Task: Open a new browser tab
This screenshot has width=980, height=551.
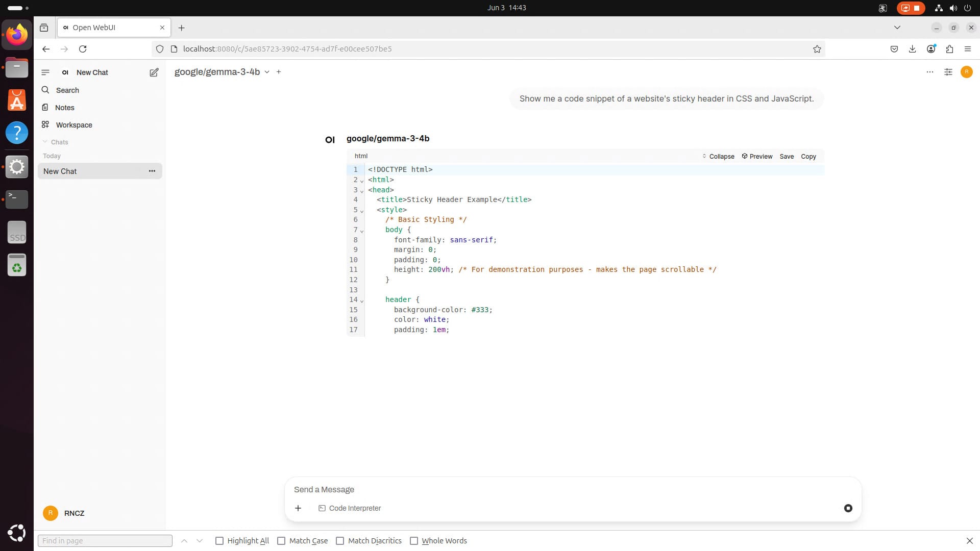Action: click(181, 28)
